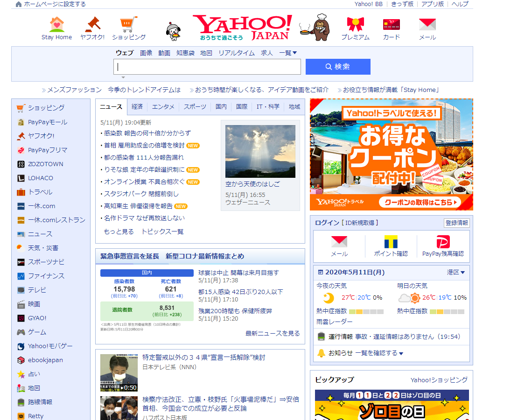Open テレビ icon in the sidebar
This screenshot has height=420, width=511.
click(x=21, y=290)
